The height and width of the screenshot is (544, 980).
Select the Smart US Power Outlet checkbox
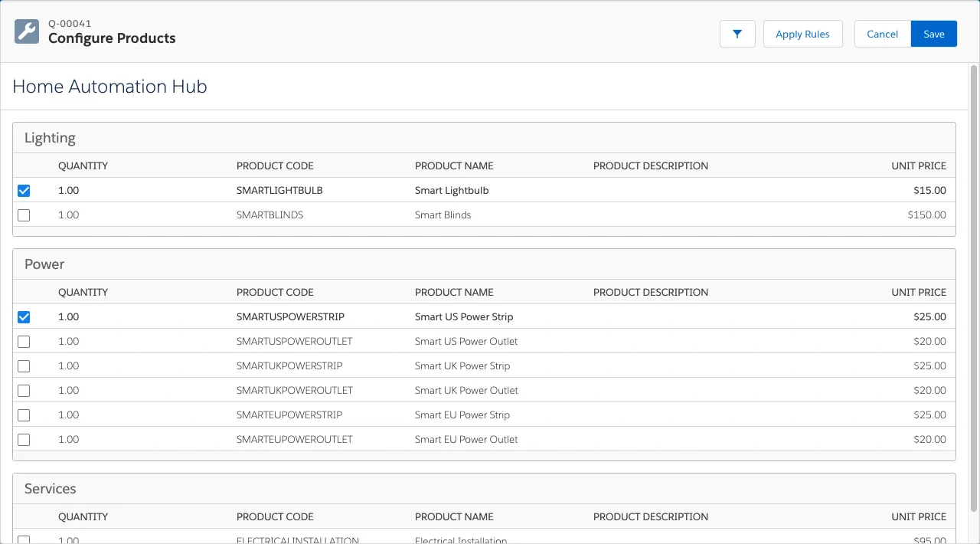24,342
